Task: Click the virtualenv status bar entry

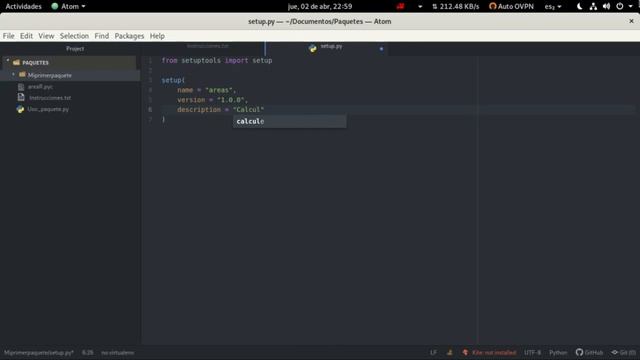Action: (x=118, y=353)
